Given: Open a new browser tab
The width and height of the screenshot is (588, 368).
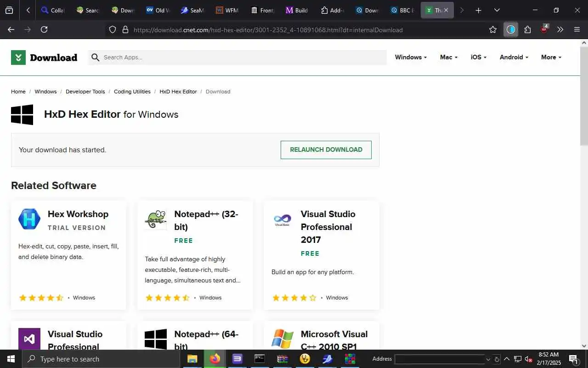Looking at the screenshot, I should (x=478, y=10).
